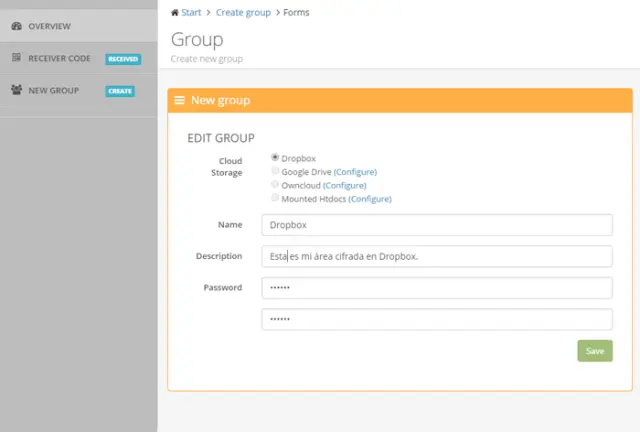Open the Overview sidebar menu item

pyautogui.click(x=49, y=26)
